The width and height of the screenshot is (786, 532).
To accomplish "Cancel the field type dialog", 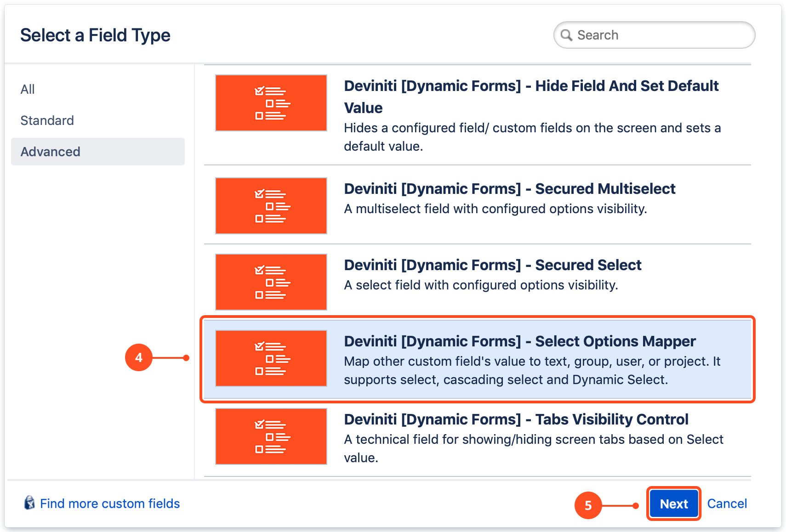I will pos(727,504).
